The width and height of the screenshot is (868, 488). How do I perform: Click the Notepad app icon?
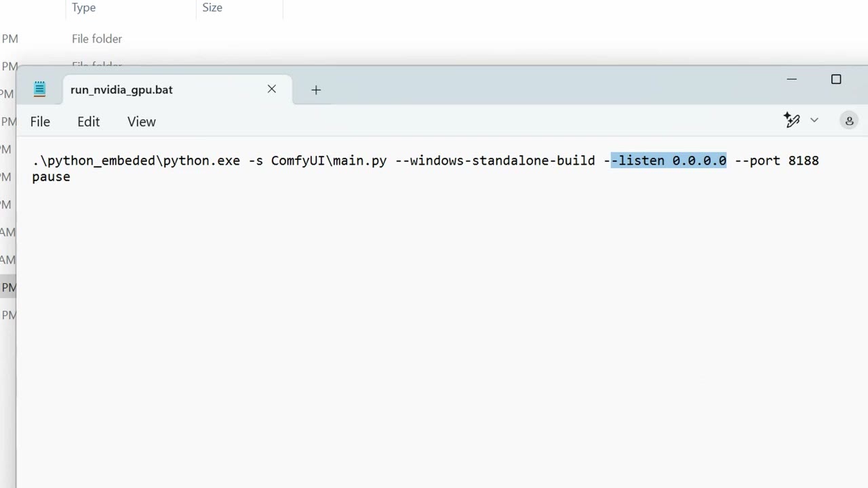[x=40, y=89]
